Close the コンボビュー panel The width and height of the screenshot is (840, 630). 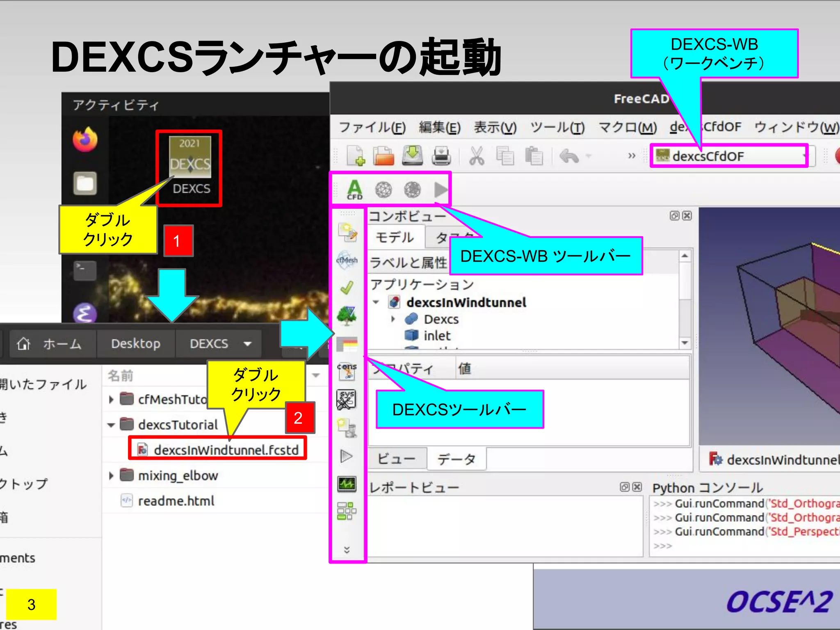pos(687,216)
